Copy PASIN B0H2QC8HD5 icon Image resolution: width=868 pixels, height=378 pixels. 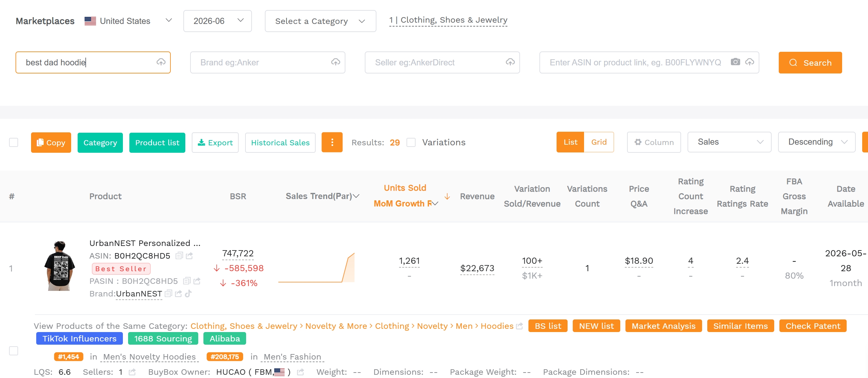pos(187,281)
